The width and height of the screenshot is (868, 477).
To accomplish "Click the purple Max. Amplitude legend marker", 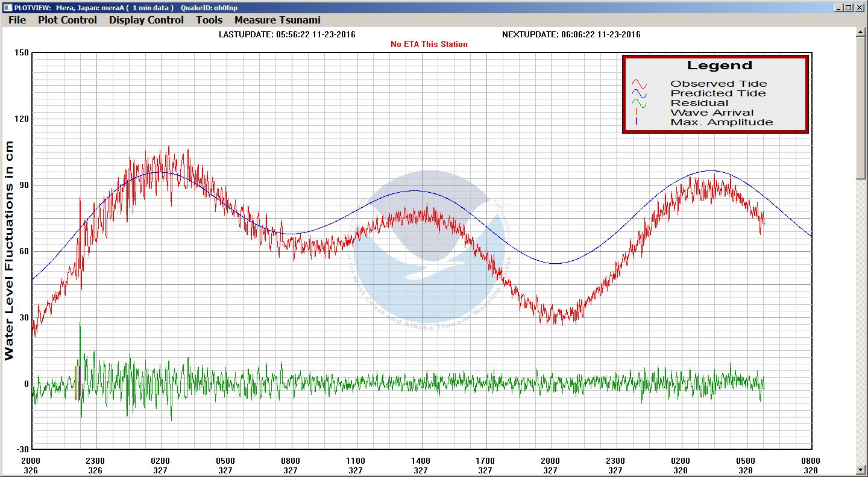I will click(637, 122).
